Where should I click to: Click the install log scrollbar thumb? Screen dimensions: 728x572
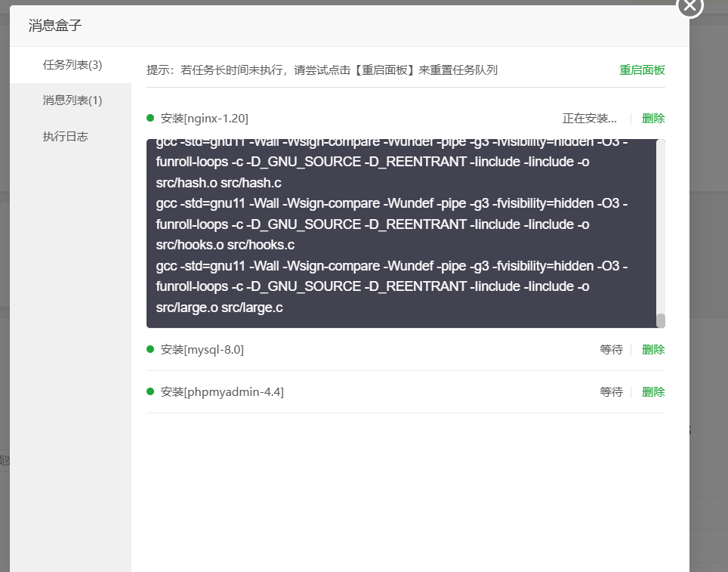(x=661, y=320)
